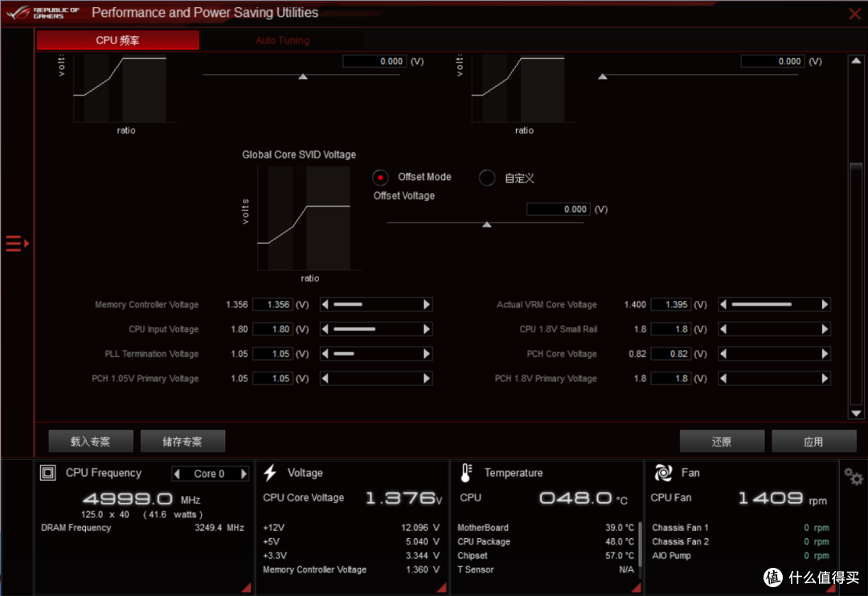Decrease PCH 1.05V Primary Voltage
This screenshot has height=596, width=868.
tap(325, 378)
